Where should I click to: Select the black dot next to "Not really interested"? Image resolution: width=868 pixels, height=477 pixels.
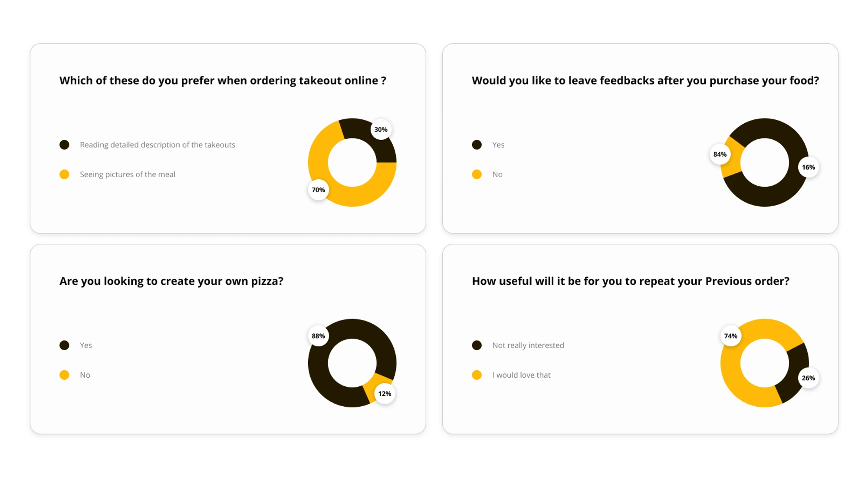click(x=477, y=345)
